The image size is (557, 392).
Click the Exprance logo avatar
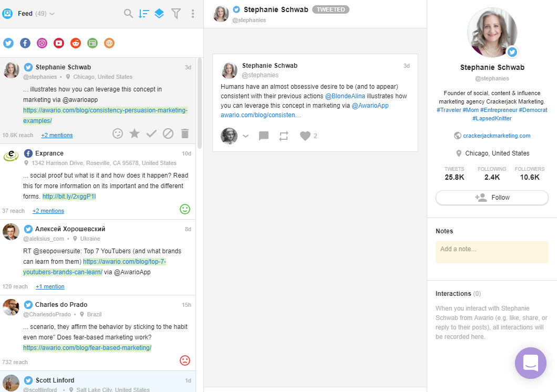coord(11,156)
